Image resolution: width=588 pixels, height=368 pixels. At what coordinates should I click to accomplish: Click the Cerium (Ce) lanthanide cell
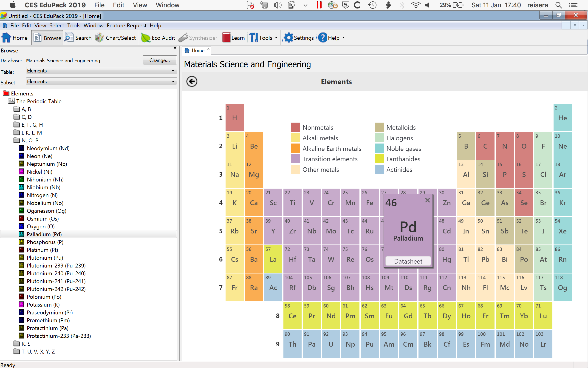click(x=292, y=315)
